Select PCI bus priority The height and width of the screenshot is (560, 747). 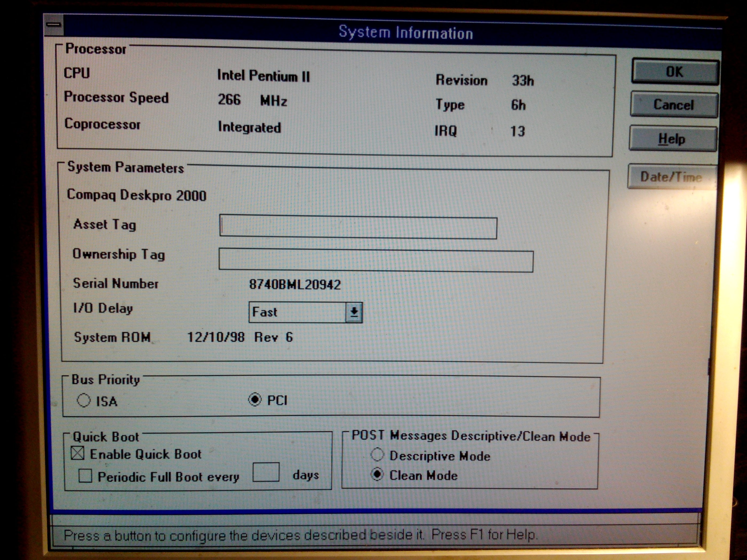255,400
